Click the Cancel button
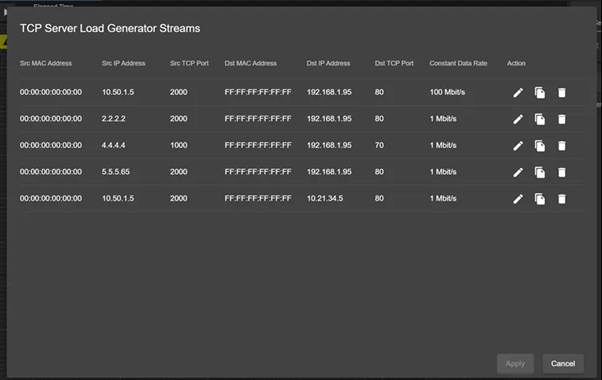602x380 pixels. [563, 363]
